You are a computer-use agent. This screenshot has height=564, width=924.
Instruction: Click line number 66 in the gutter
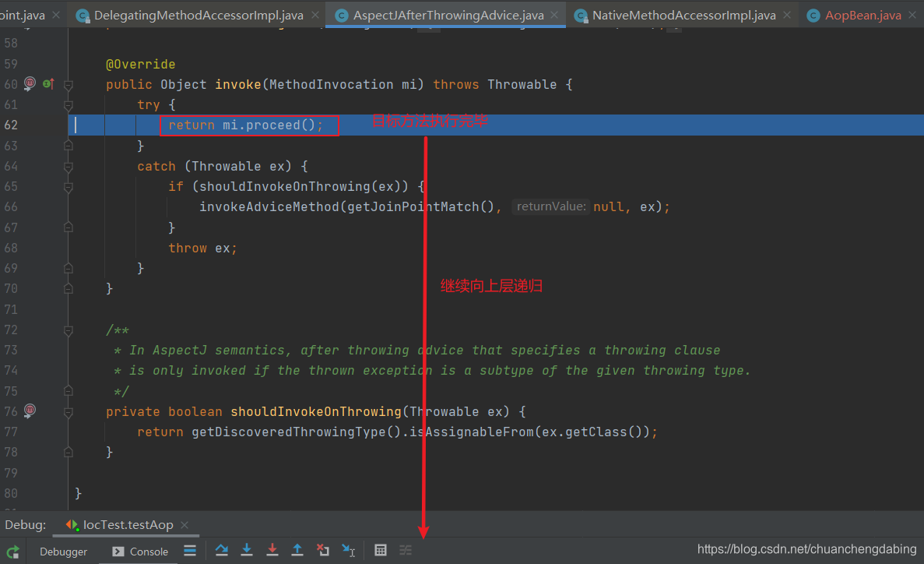tap(11, 207)
